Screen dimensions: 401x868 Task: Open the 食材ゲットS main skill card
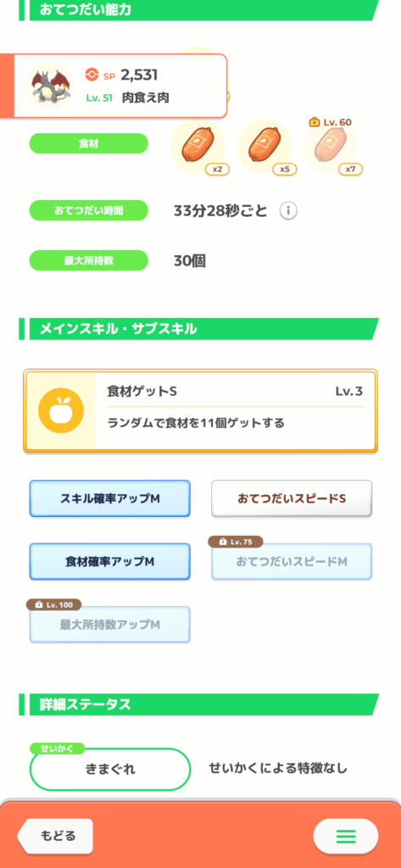pyautogui.click(x=200, y=411)
